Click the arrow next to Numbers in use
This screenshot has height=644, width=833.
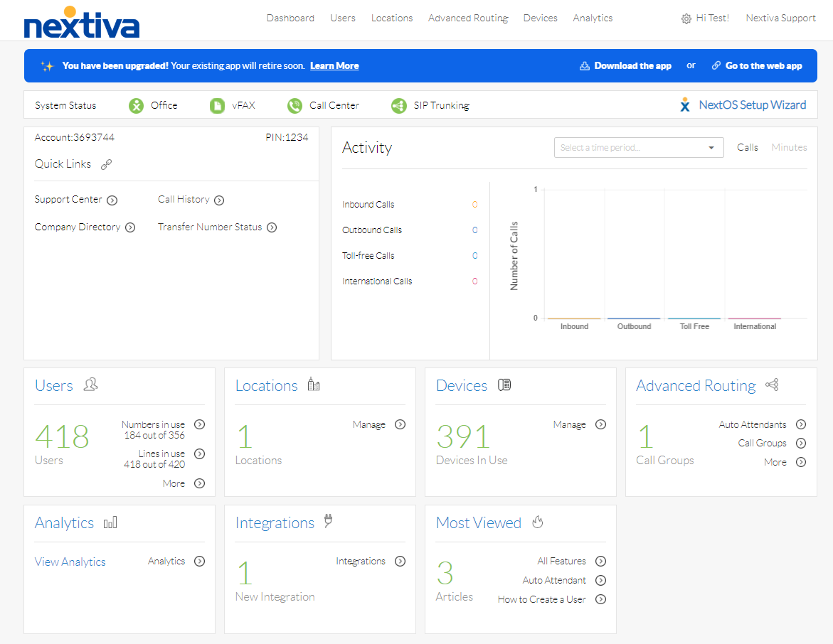(x=199, y=424)
